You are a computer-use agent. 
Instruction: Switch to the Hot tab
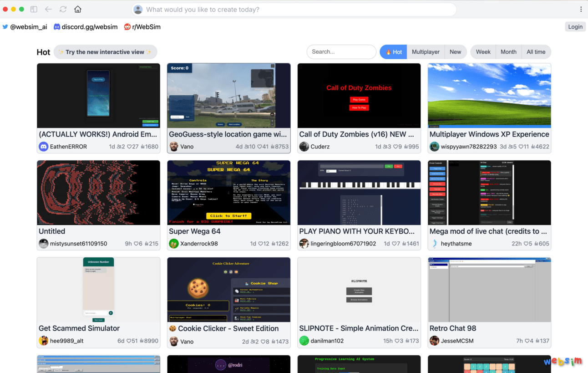[394, 52]
